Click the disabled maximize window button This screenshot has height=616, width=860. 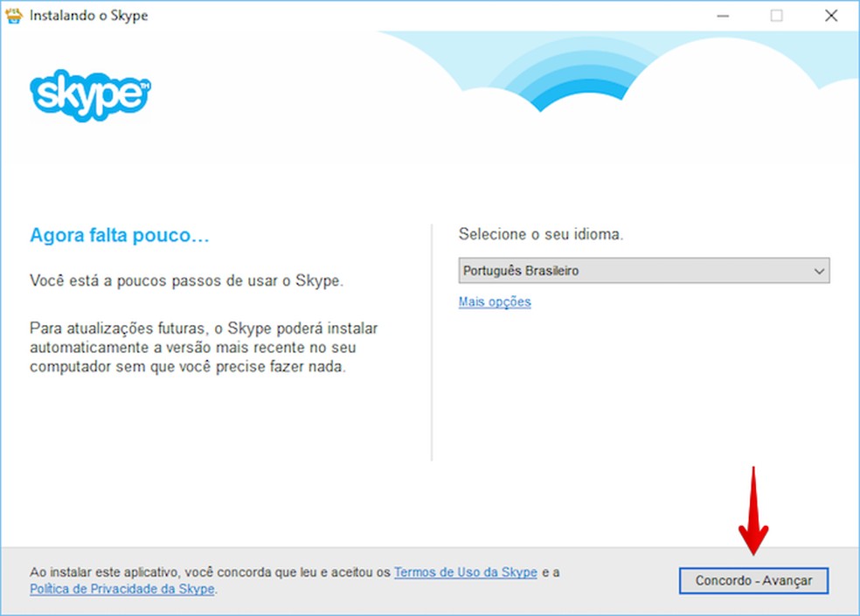777,16
